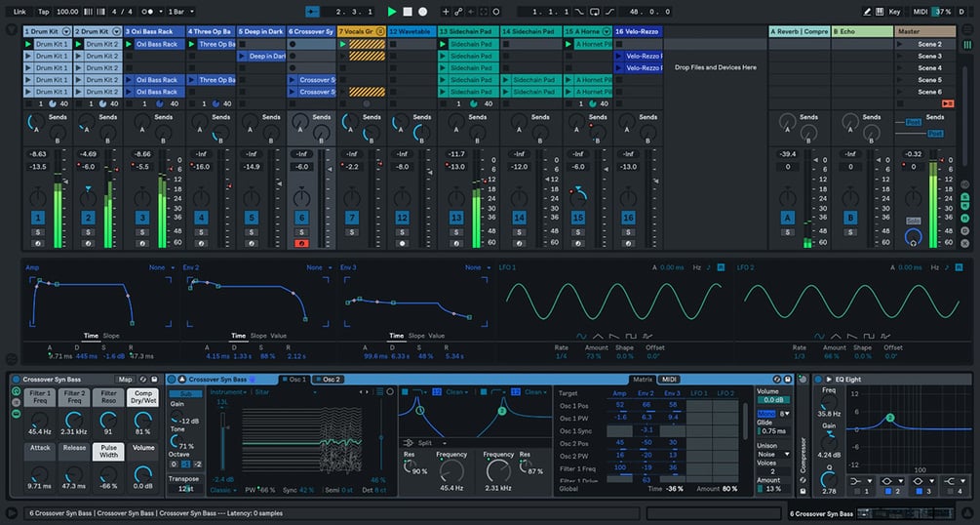This screenshot has width=980, height=525.
Task: Click the Punch-Out switch icon
Action: 609,12
